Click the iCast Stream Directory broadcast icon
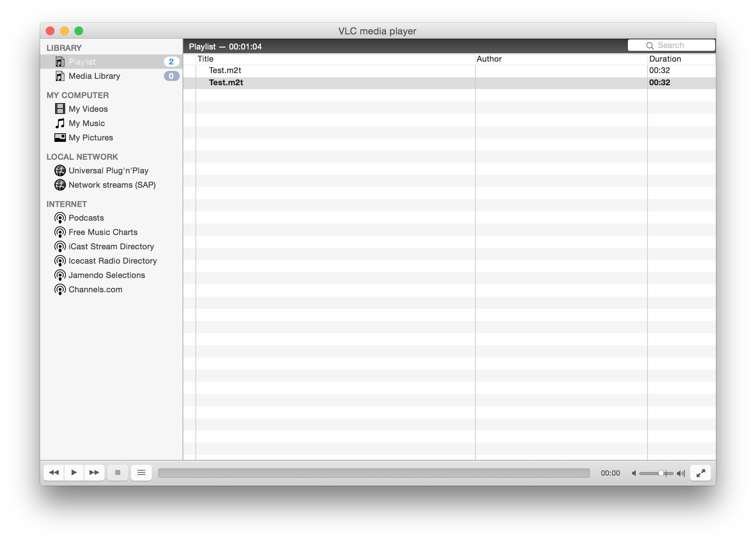The height and width of the screenshot is (543, 756). click(x=60, y=246)
